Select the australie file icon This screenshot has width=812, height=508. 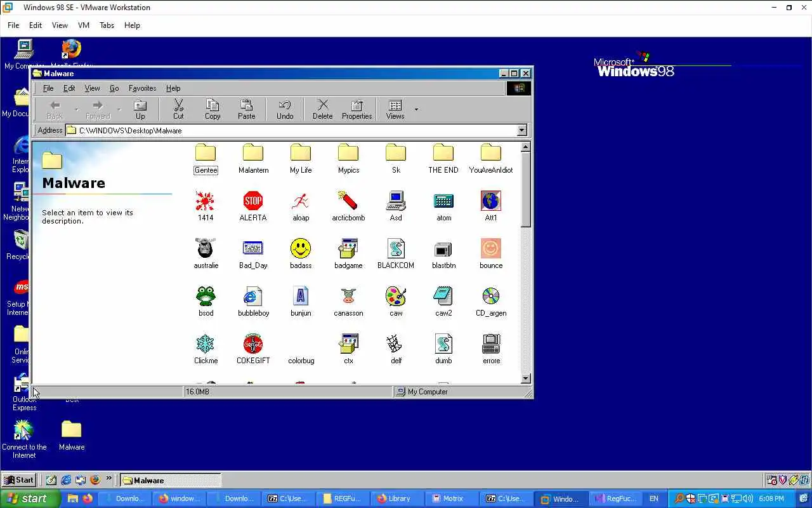(206, 248)
